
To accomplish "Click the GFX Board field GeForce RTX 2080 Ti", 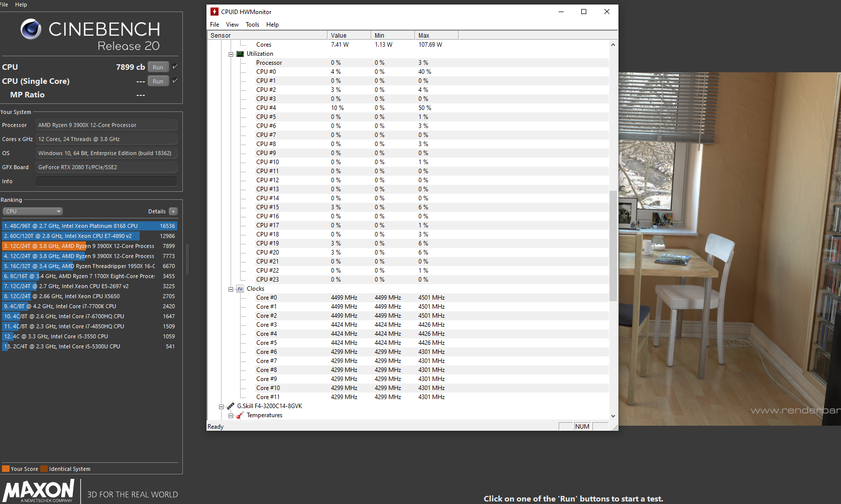I will [106, 167].
